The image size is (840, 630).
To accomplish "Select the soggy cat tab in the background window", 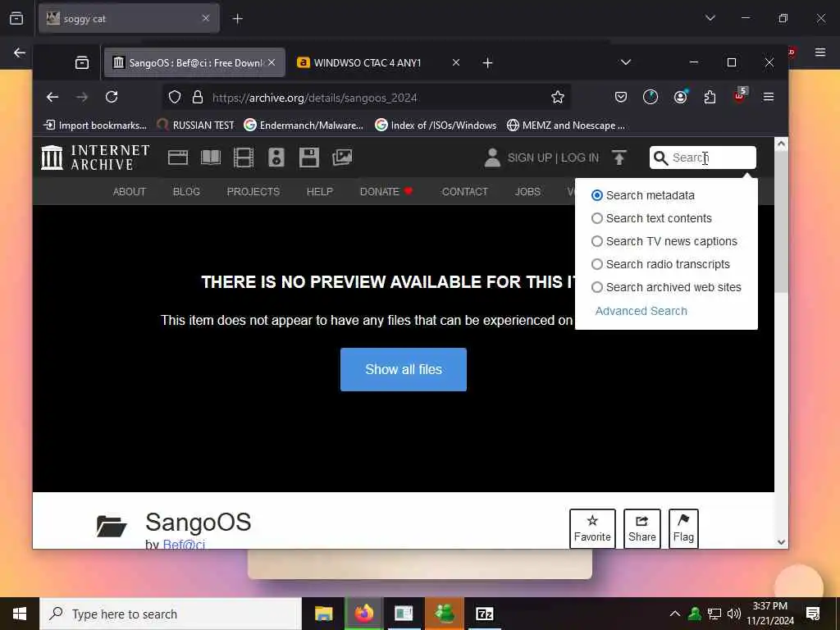I will pos(129,19).
